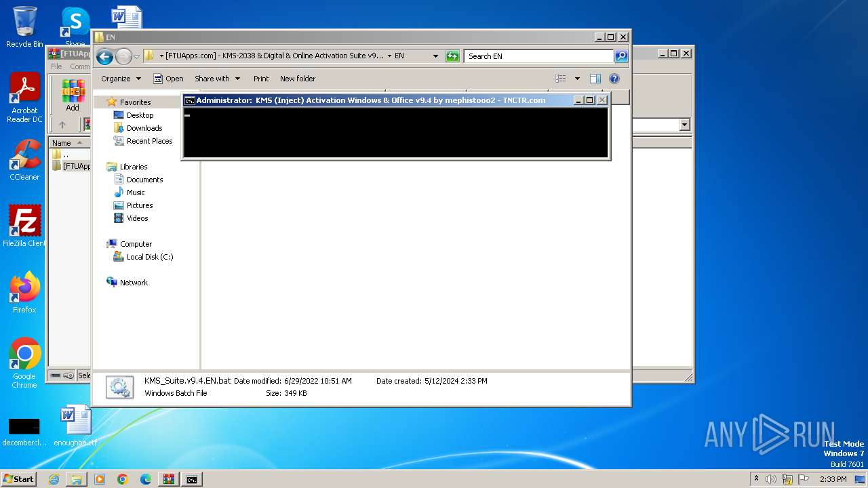Open the File menu in WinRAR window

point(56,66)
